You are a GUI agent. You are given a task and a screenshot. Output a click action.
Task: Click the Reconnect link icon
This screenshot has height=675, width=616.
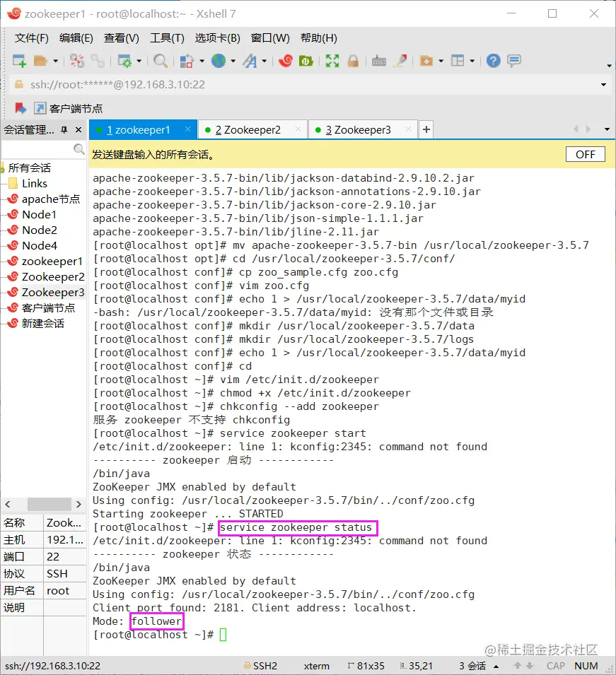(98, 61)
